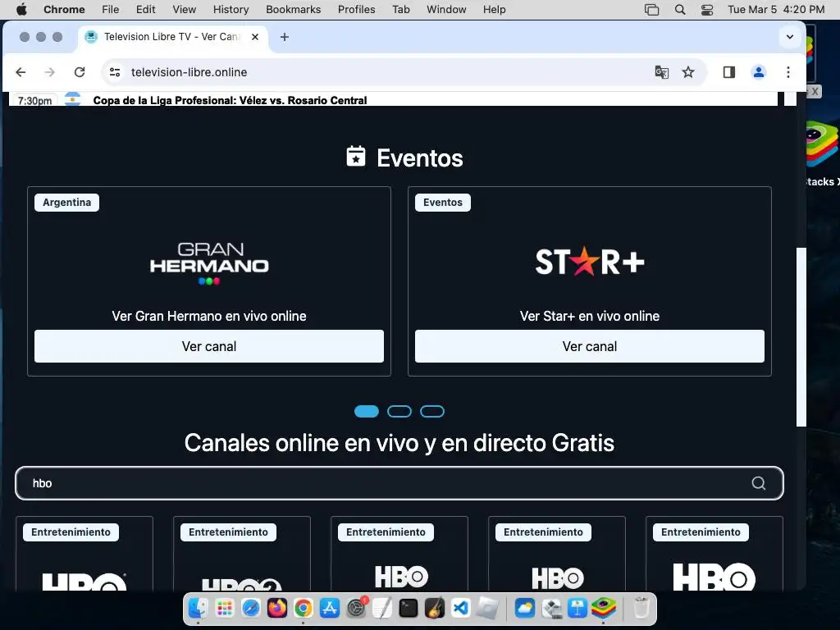Open the Apple menu

(21, 10)
